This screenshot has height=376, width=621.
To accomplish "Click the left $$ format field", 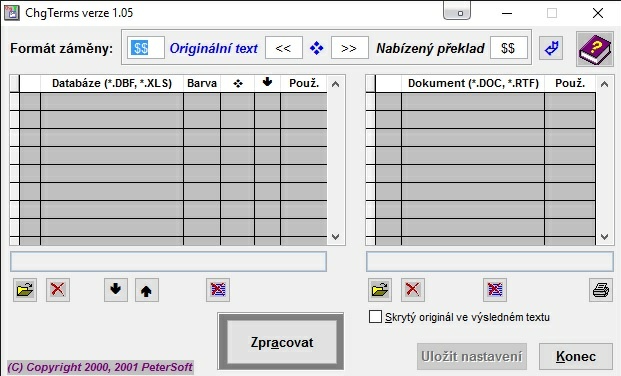I will tap(146, 48).
